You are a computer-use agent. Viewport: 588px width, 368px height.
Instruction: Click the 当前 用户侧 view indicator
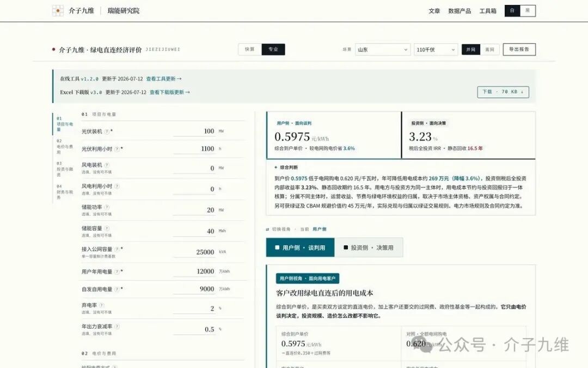point(313,229)
